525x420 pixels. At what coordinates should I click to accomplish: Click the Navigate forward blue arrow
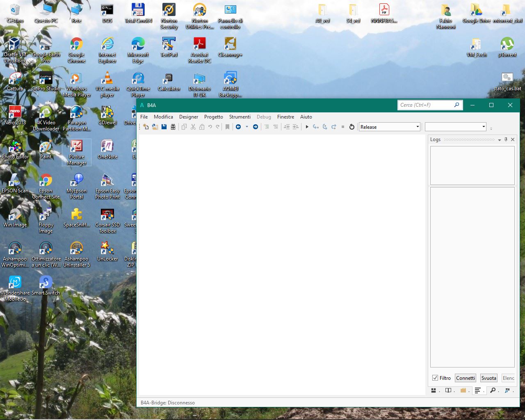[x=256, y=127]
